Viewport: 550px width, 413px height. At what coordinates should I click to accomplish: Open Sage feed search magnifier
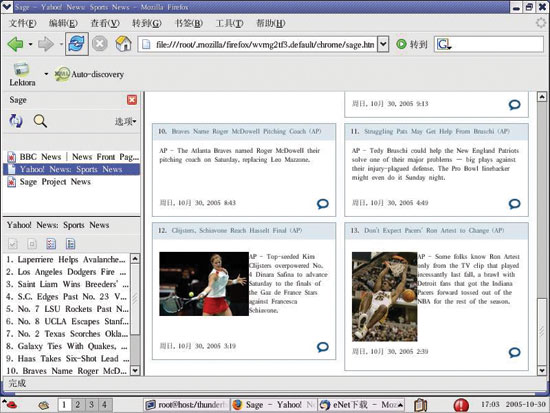[40, 121]
